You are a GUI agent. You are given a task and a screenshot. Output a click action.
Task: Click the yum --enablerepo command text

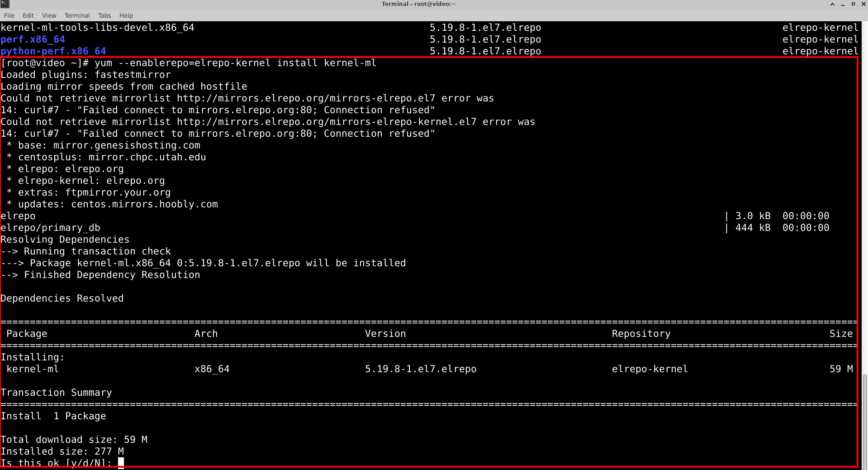coord(235,63)
